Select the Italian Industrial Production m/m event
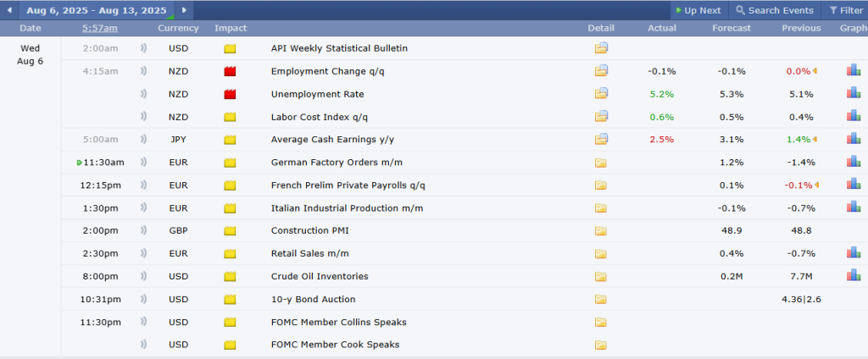The image size is (868, 359). point(347,208)
